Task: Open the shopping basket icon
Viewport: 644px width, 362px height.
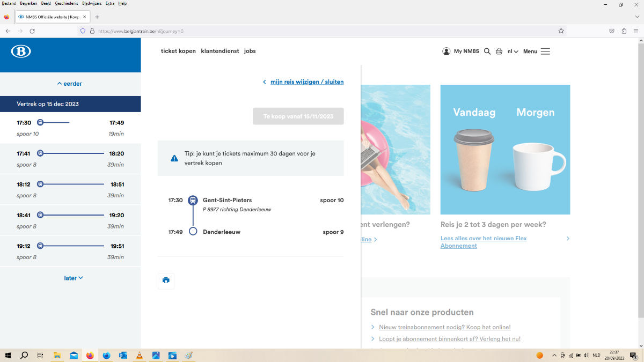Action: [x=499, y=51]
